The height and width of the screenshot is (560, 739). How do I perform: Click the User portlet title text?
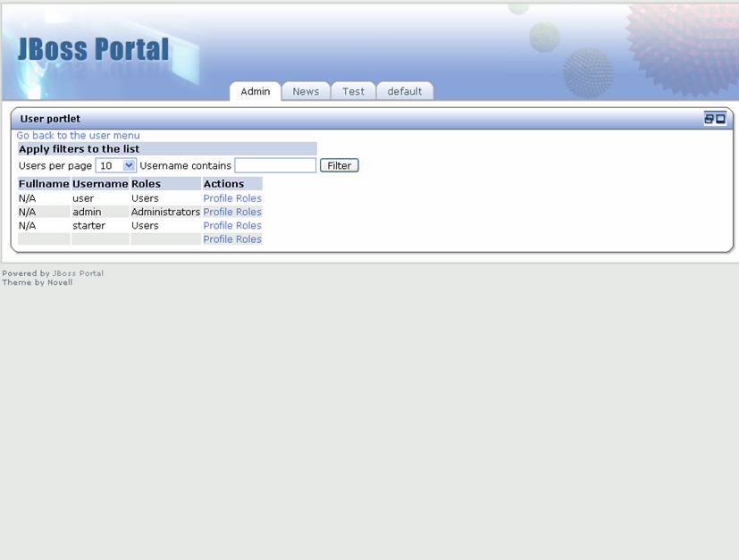50,119
